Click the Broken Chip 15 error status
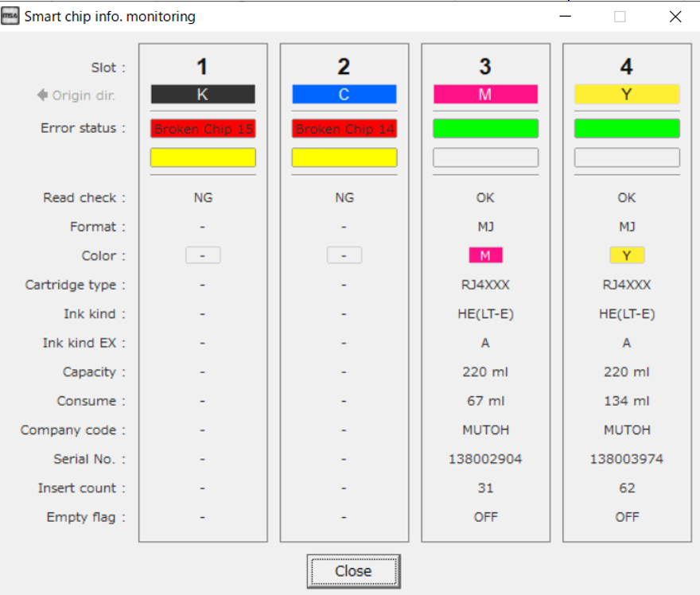The image size is (700, 595). pos(203,129)
